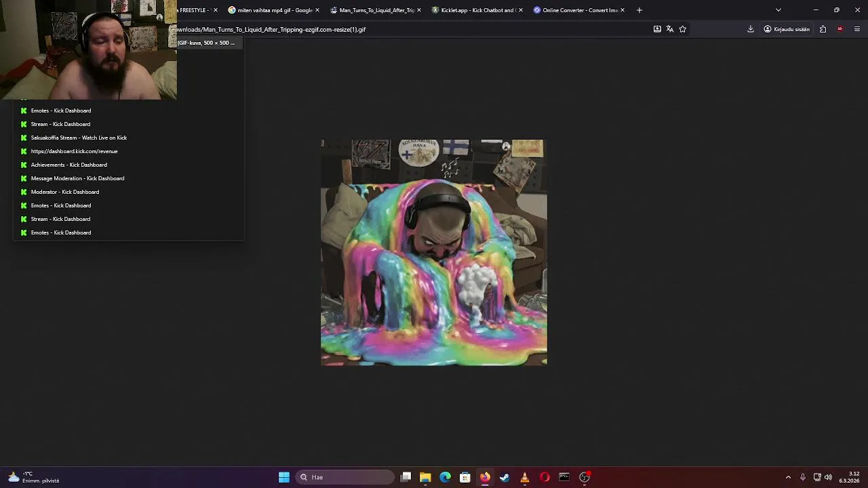Open OBS Studio from taskbar
This screenshot has height=488, width=868.
[x=585, y=477]
